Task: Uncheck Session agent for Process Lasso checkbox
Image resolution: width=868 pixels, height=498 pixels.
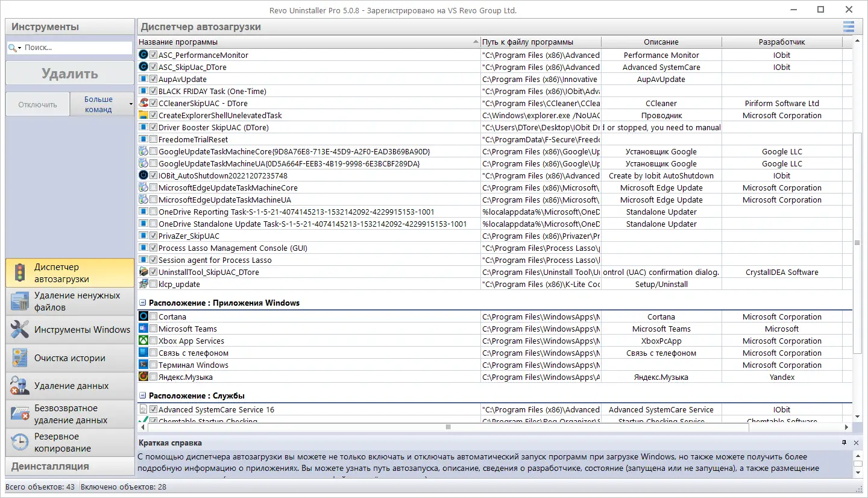Action: [x=154, y=260]
